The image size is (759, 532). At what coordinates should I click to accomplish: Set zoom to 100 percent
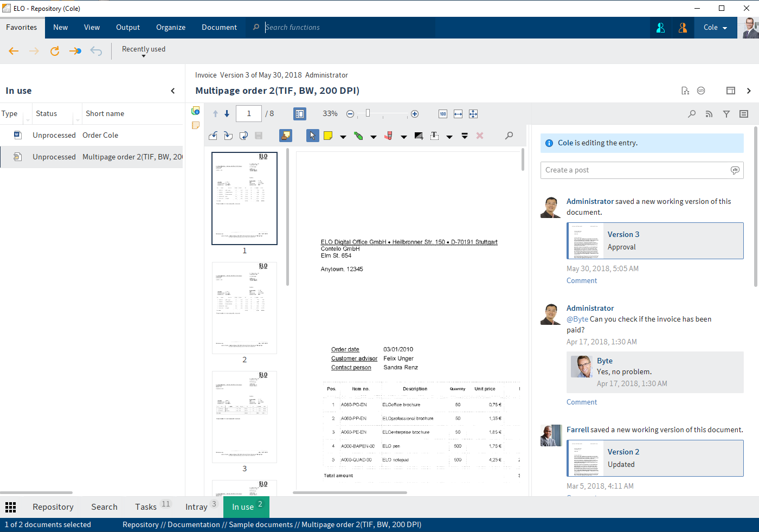pos(443,114)
